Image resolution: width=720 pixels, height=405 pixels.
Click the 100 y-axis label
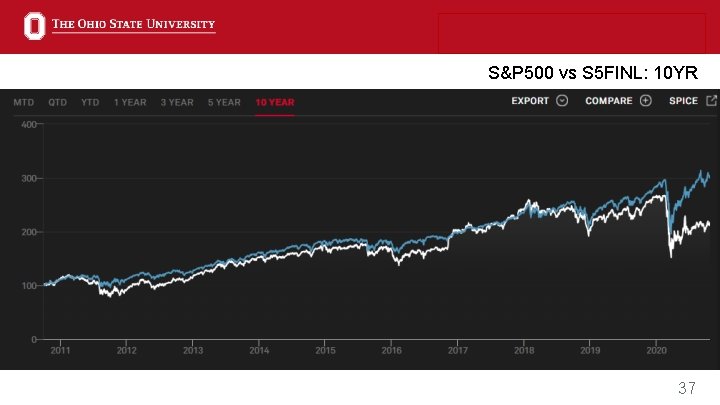[28, 286]
